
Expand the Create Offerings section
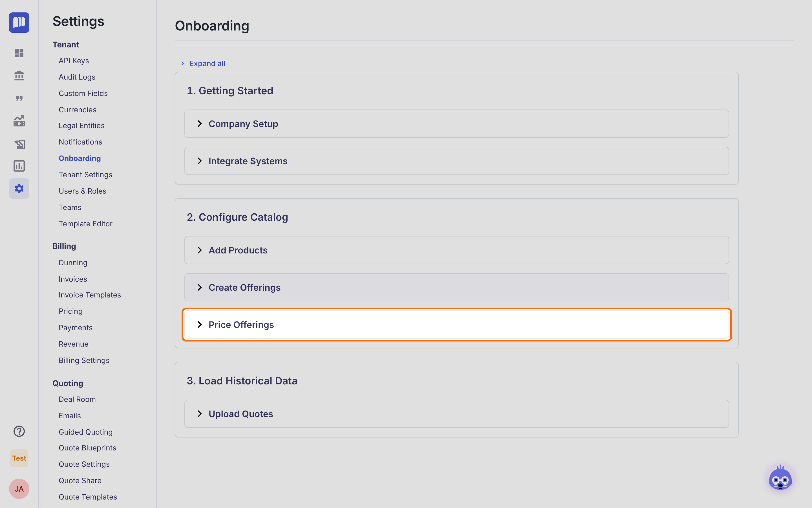pos(457,287)
